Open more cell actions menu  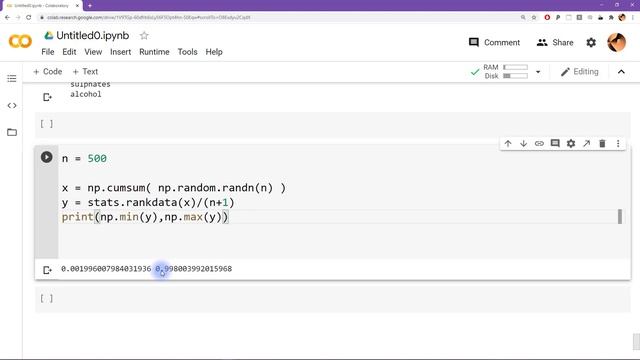click(618, 143)
